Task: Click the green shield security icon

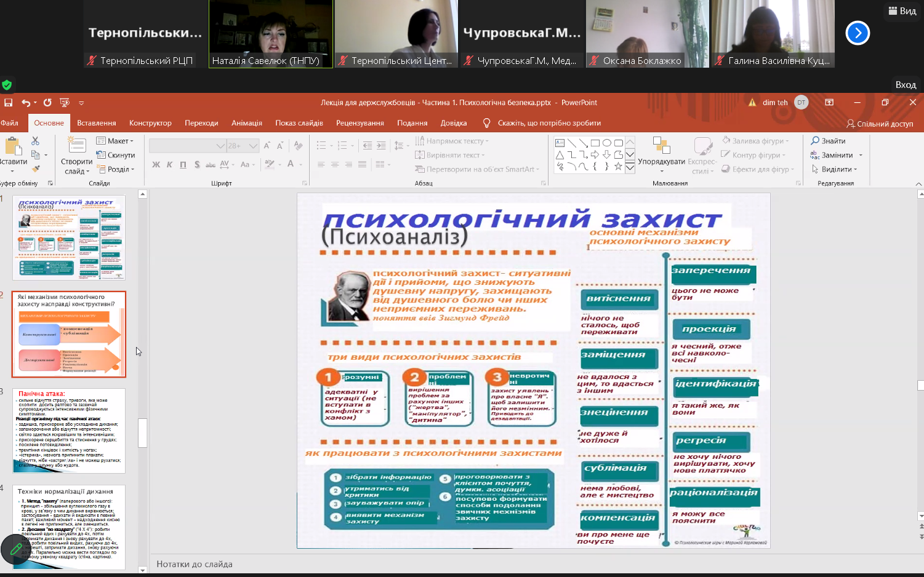Action: [x=7, y=85]
